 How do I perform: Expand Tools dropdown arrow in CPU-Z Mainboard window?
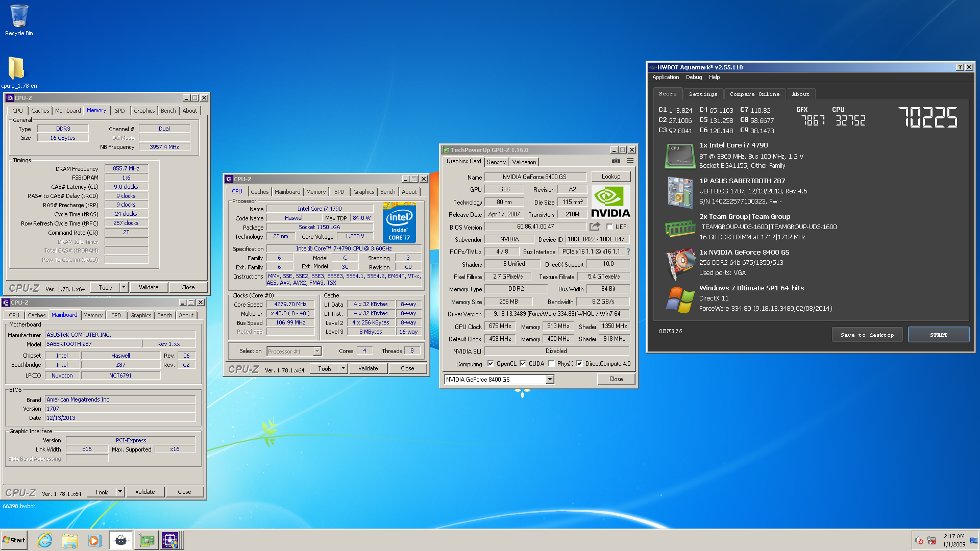(120, 492)
